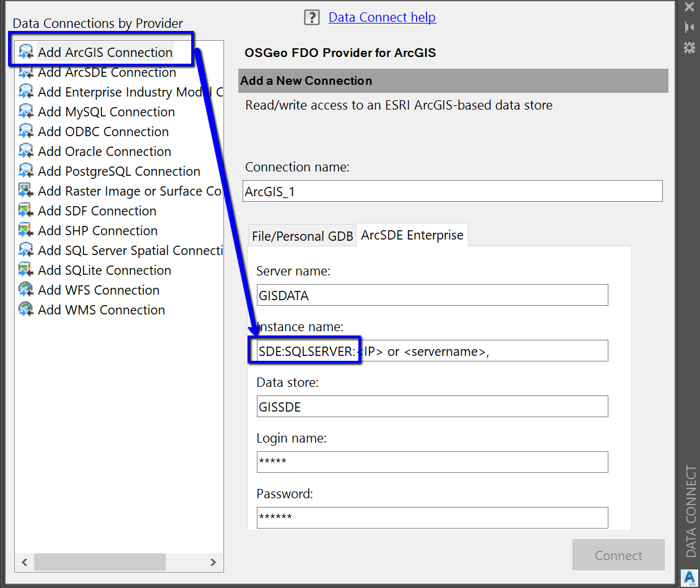Pick Add PostgreSQL Connection
The height and width of the screenshot is (588, 700).
pyautogui.click(x=119, y=171)
